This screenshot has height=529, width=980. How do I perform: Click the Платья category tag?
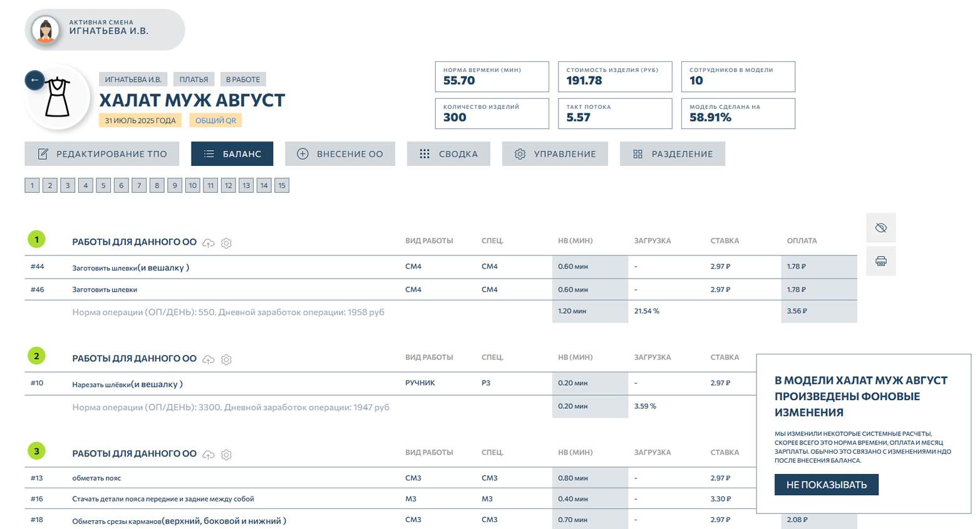coord(194,80)
